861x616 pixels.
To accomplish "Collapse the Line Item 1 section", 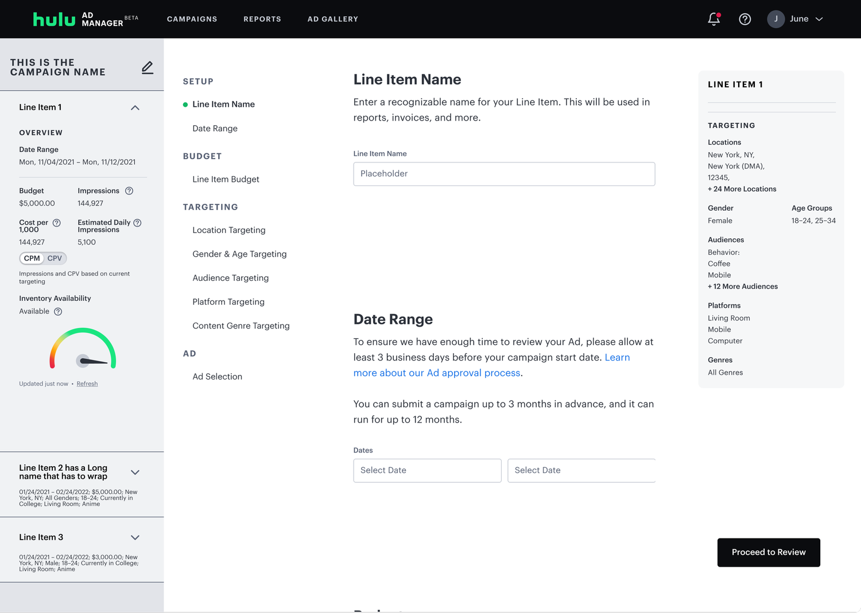I will [x=135, y=108].
